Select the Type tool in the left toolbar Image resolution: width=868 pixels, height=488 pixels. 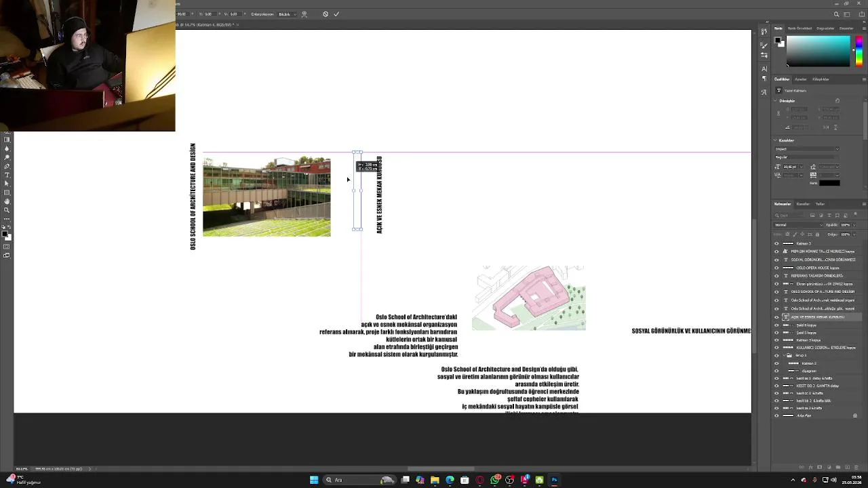click(x=7, y=175)
